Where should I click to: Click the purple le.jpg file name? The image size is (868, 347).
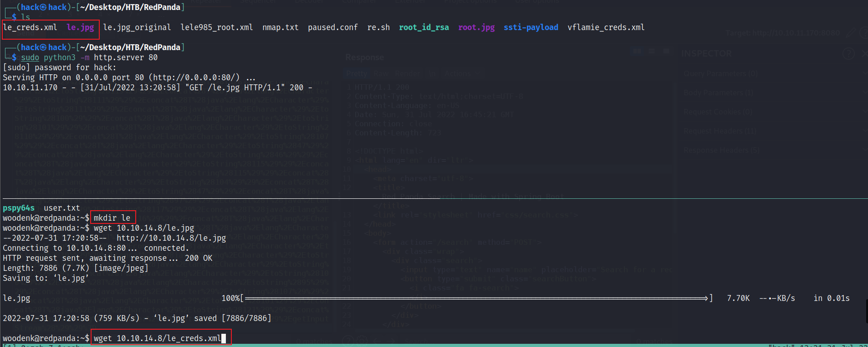point(80,27)
